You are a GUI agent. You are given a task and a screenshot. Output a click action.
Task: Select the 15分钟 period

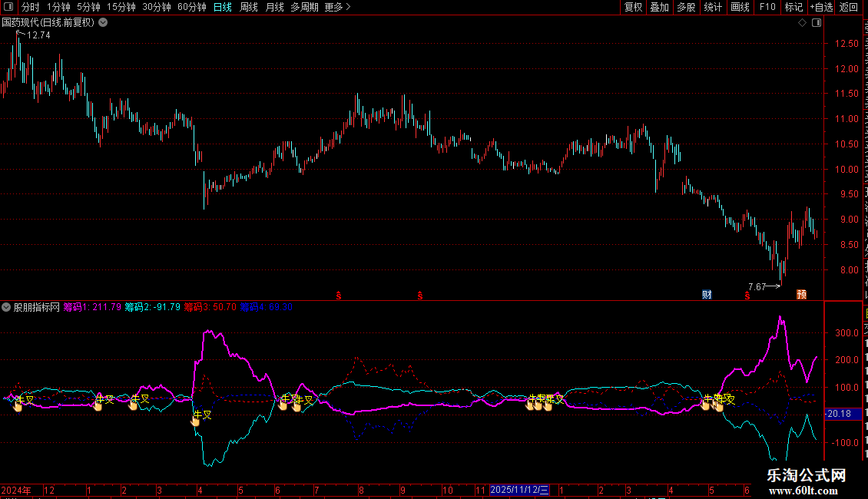pos(121,7)
